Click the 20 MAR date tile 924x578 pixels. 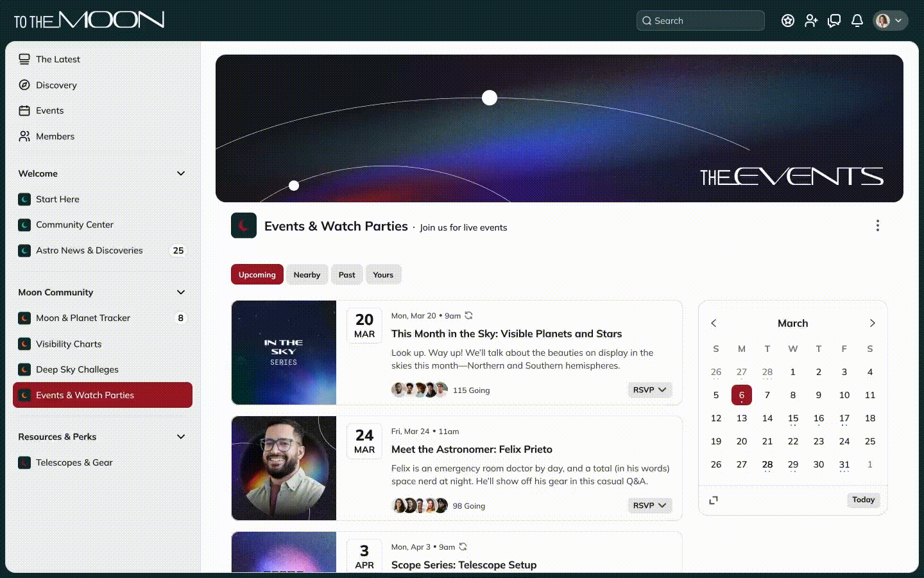tap(364, 325)
